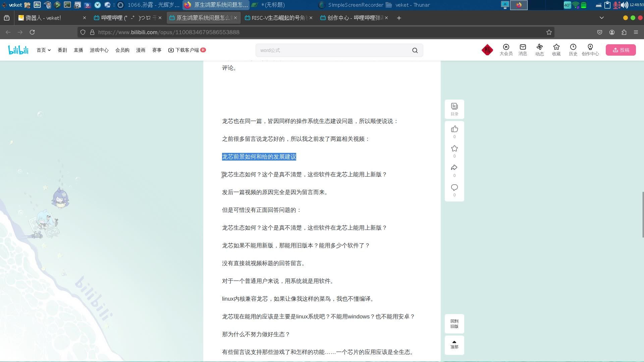Open 大会员 membership icon in header
Image resolution: width=644 pixels, height=362 pixels.
[x=506, y=50]
